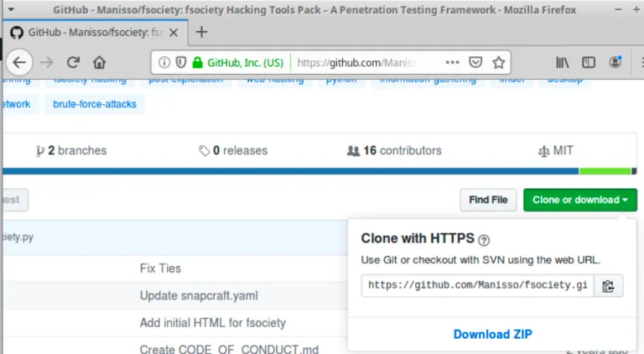Open help for Clone with HTTPS

484,239
